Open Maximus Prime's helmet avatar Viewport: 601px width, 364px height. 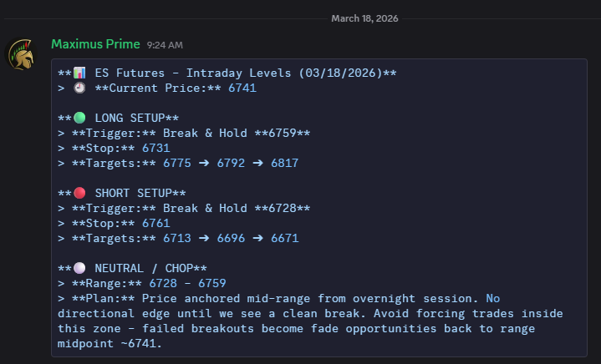point(21,54)
